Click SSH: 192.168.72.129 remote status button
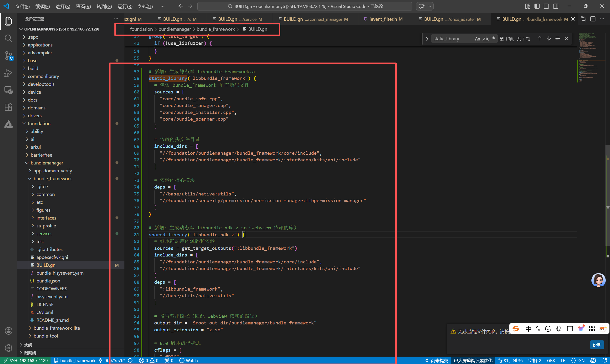 26,360
